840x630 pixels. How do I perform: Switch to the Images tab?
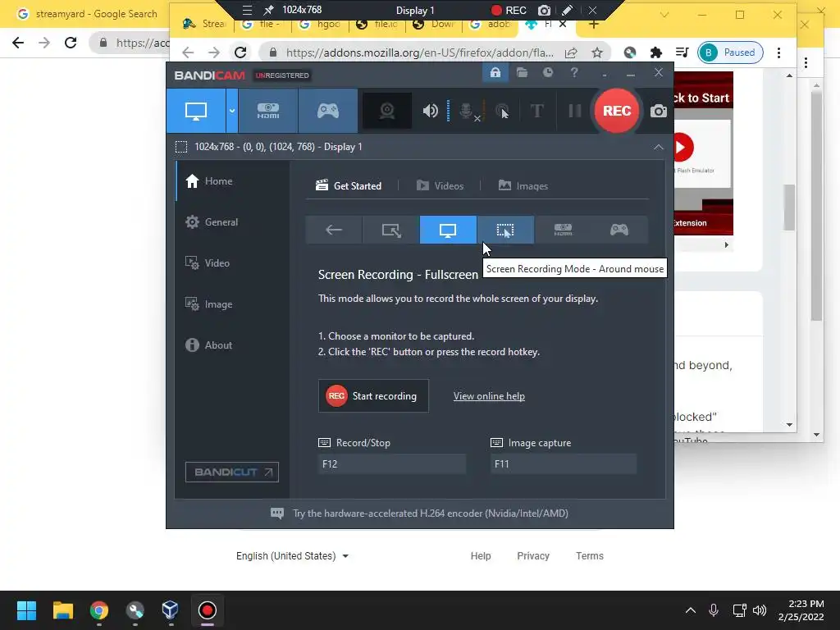tap(523, 186)
